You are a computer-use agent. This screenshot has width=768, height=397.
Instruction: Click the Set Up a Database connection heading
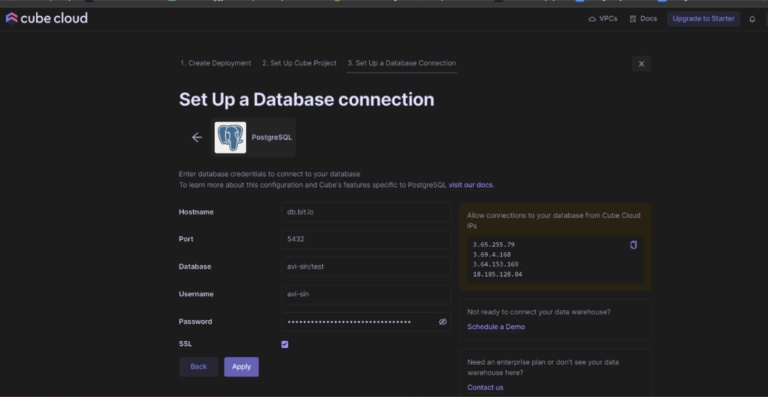tap(307, 99)
